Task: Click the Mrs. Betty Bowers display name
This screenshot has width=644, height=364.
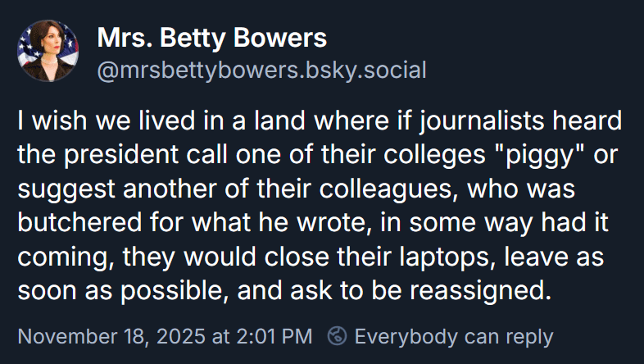Action: click(211, 37)
